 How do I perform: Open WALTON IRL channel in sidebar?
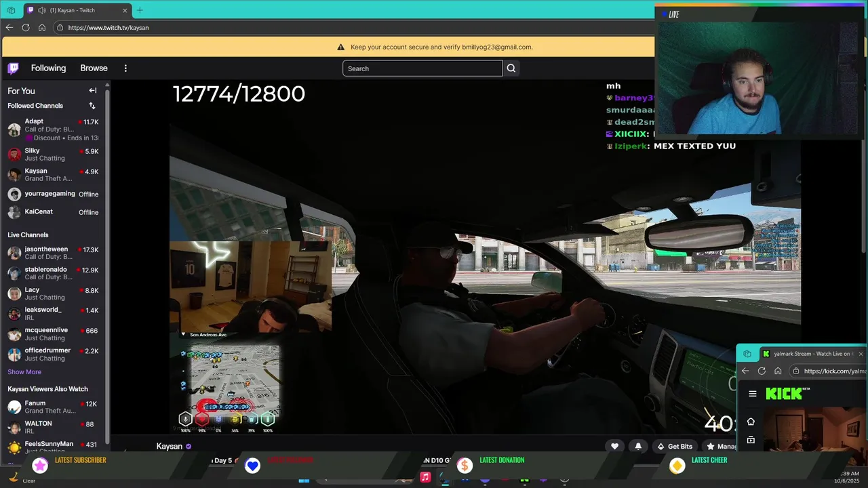point(54,427)
